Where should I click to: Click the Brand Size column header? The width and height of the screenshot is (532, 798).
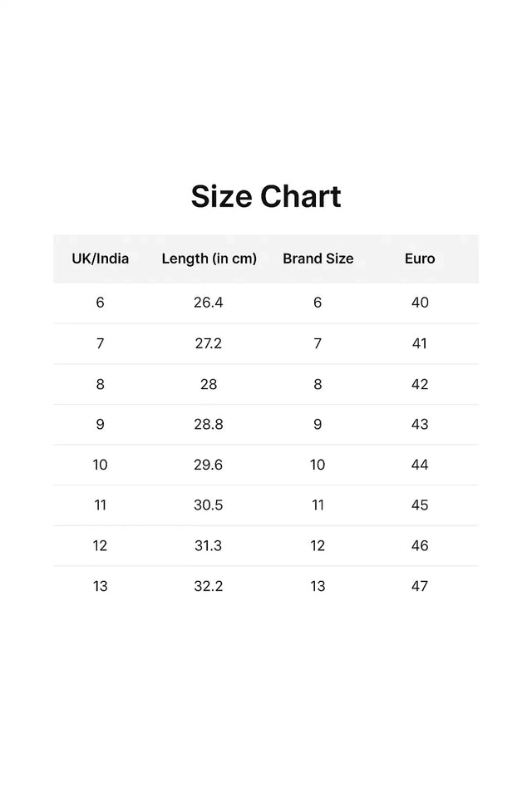(x=318, y=259)
